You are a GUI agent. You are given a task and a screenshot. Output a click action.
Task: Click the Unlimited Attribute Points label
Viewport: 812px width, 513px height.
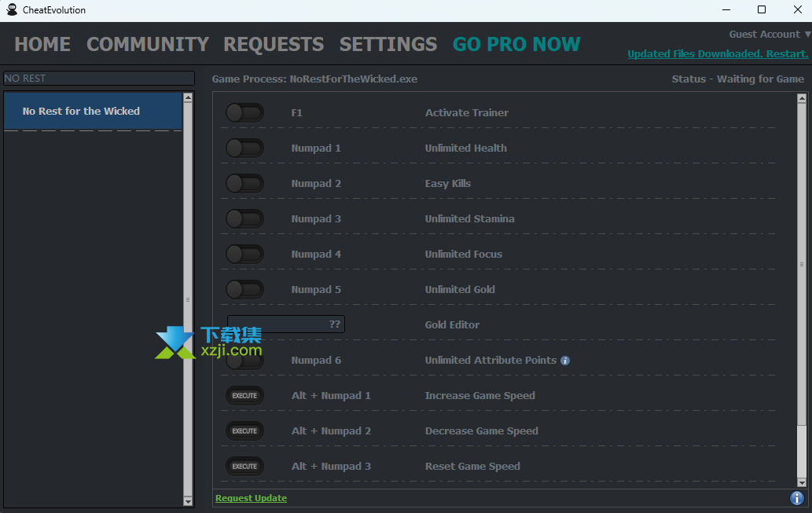[x=491, y=361]
